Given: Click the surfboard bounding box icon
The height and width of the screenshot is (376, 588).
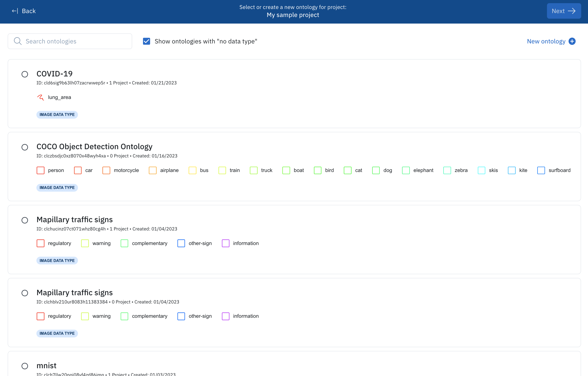Looking at the screenshot, I should pyautogui.click(x=541, y=170).
